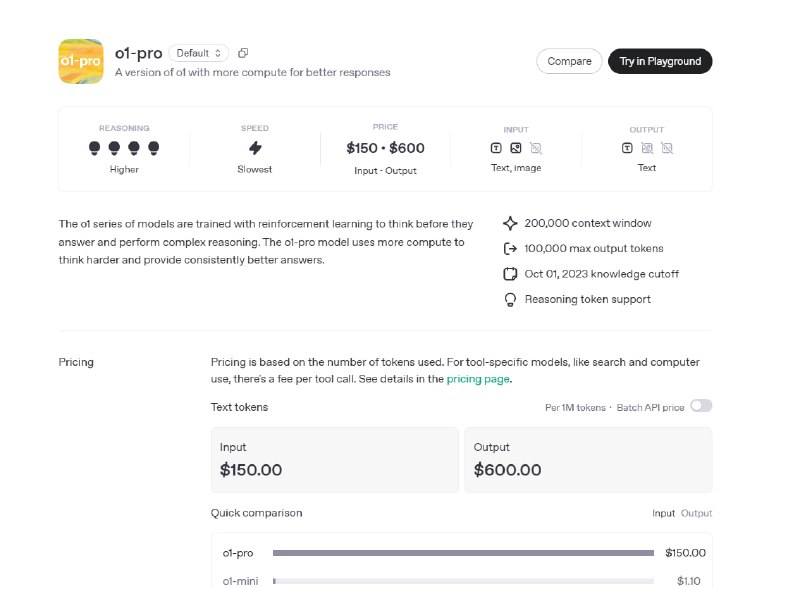Screen dimensions: 800x589
Task: Click the Output $600.00 price card
Action: point(588,460)
